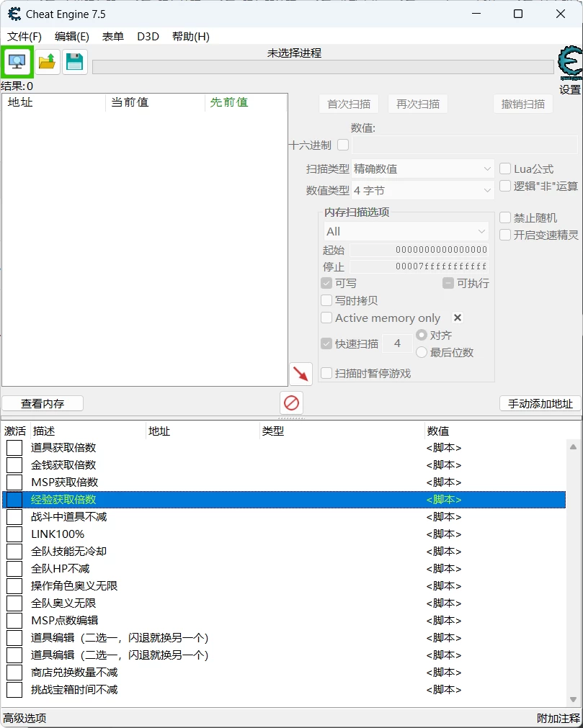Click the X beside Active memory only
Image resolution: width=583 pixels, height=728 pixels.
[x=458, y=318]
